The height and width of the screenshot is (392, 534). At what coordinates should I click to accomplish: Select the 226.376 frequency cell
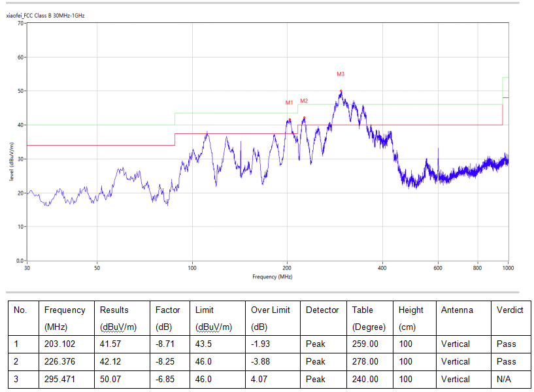(x=61, y=361)
